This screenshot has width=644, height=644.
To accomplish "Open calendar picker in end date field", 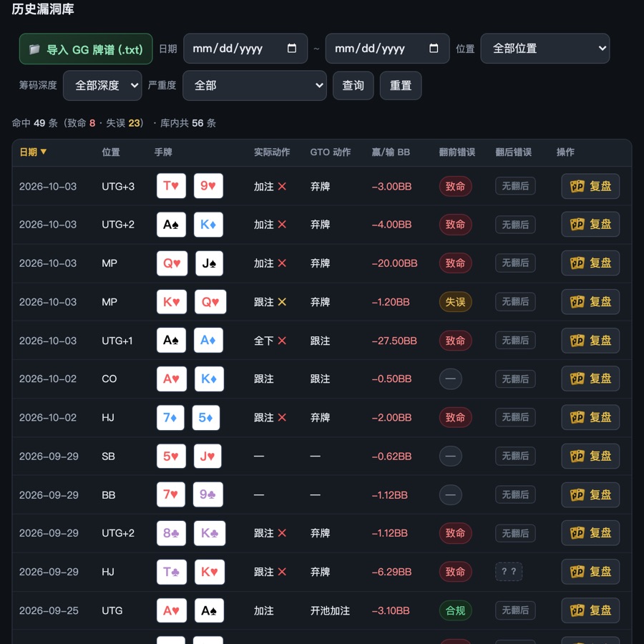I will click(x=434, y=48).
